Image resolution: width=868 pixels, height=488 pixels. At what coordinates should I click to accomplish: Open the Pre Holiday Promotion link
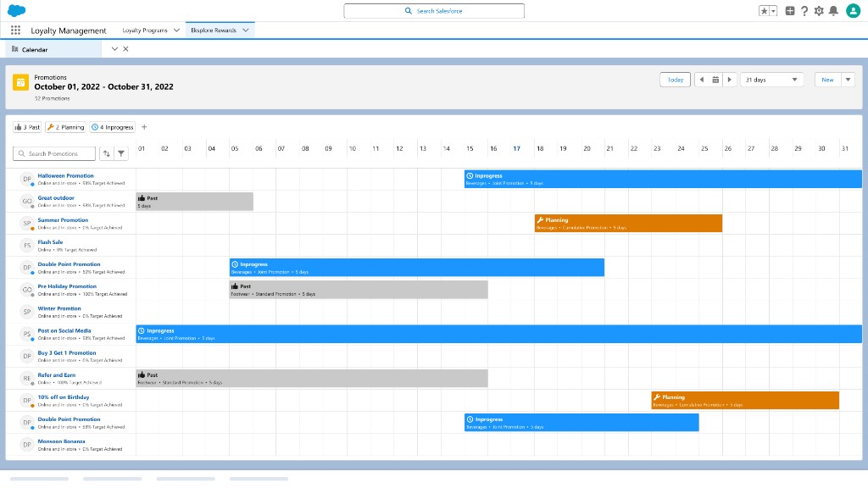coord(67,286)
